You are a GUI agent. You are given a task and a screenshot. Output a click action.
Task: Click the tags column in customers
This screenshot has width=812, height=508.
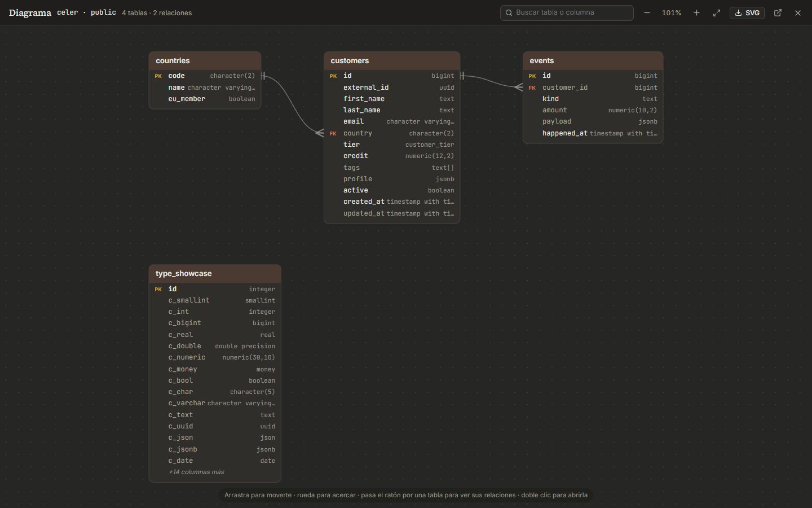coord(392,168)
